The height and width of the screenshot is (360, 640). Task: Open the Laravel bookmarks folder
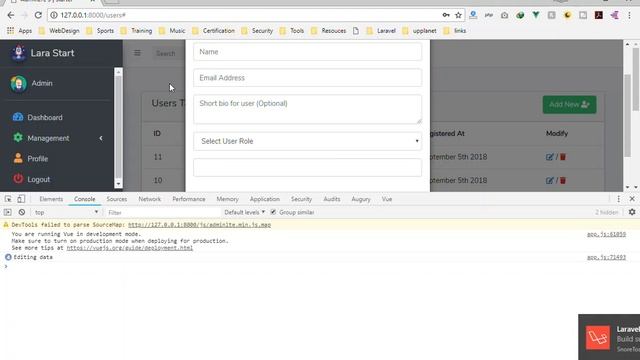[381, 31]
